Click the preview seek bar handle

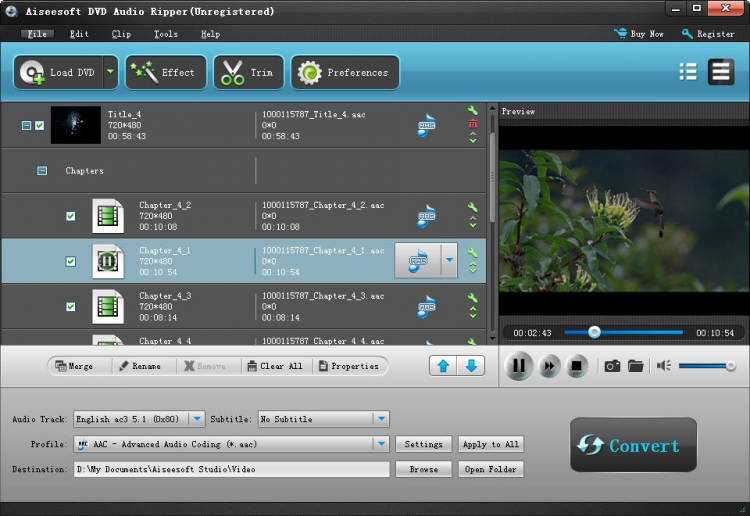coord(594,332)
